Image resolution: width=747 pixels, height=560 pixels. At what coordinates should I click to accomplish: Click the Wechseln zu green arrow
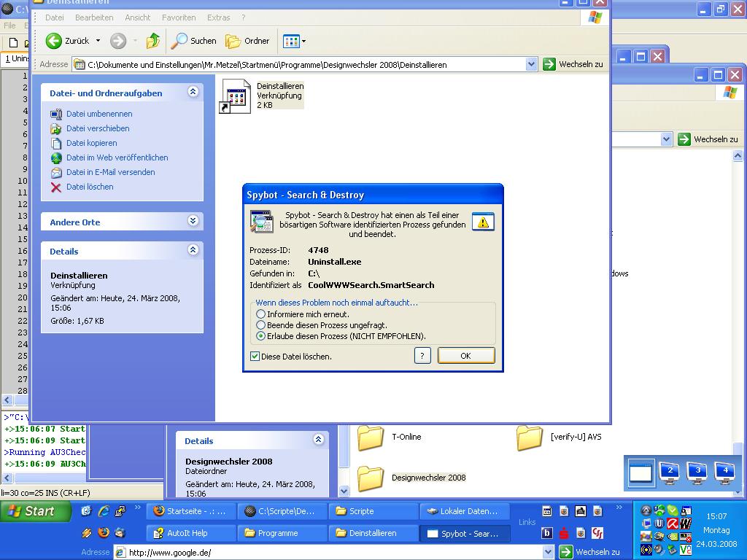pos(549,64)
